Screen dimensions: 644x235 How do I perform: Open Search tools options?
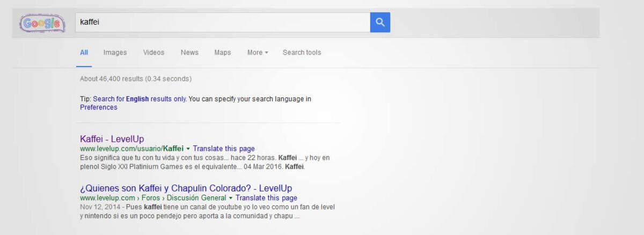pyautogui.click(x=302, y=53)
